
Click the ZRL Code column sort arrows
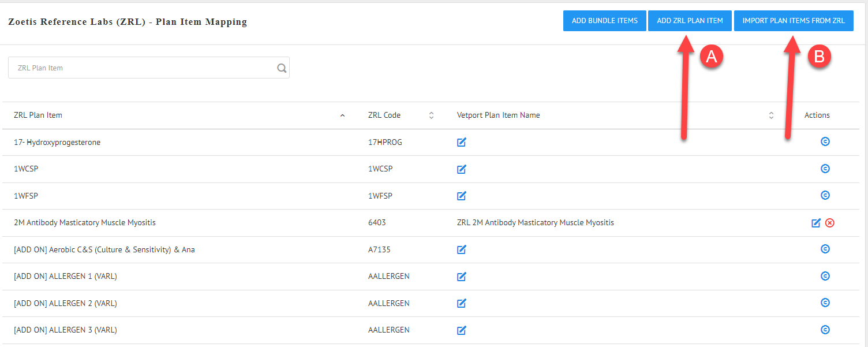pyautogui.click(x=431, y=115)
